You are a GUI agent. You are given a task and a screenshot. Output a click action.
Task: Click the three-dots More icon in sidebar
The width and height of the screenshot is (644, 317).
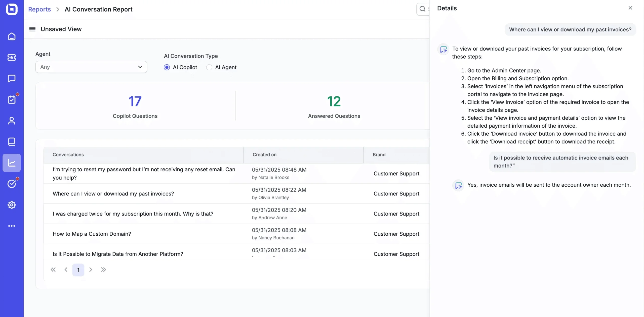click(12, 226)
